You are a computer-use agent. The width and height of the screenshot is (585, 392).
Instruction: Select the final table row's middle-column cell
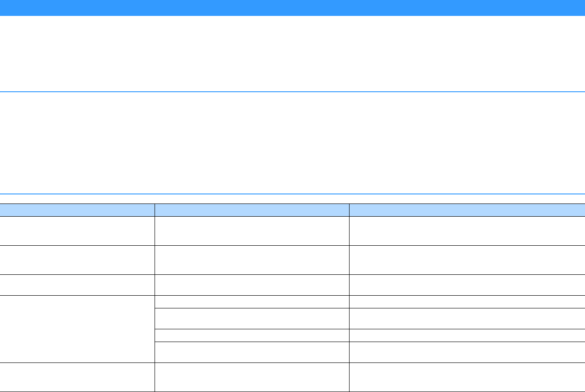[252, 377]
